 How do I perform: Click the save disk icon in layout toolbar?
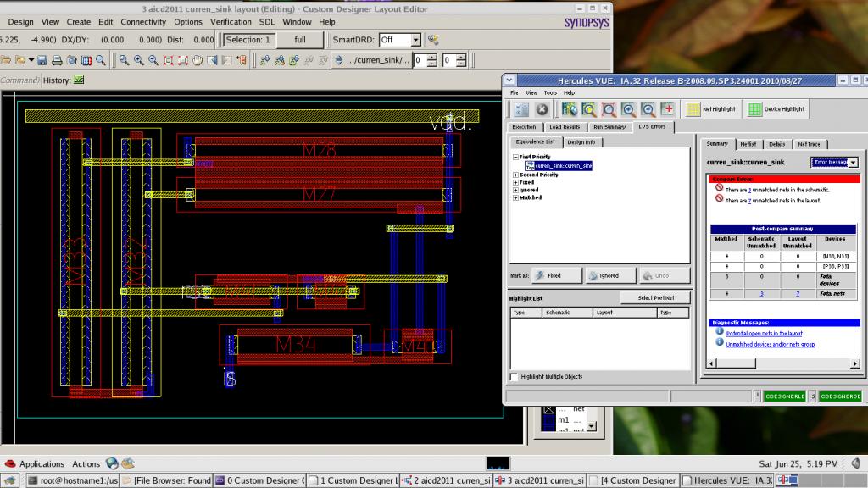(x=43, y=60)
